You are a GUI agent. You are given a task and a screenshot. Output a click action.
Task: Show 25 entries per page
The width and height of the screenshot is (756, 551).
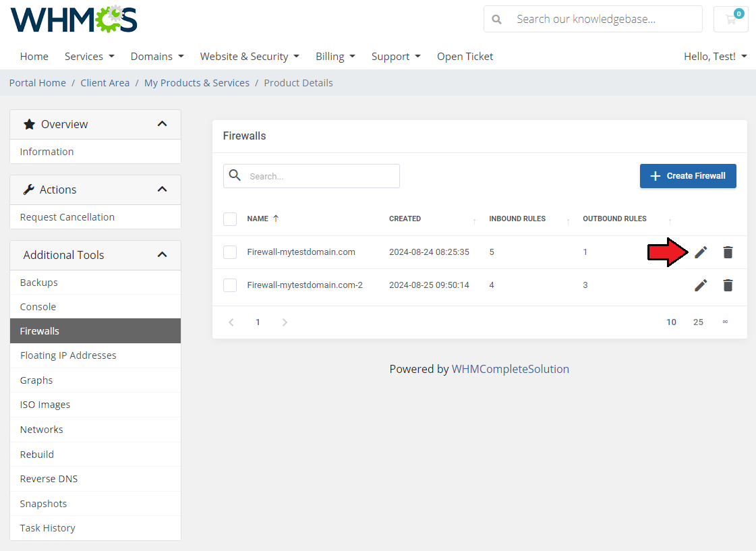coord(698,322)
